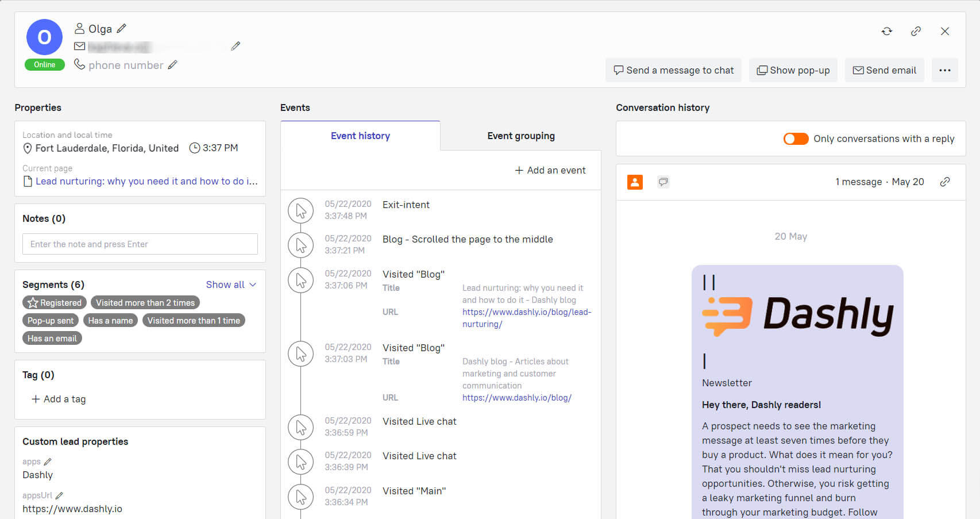Click the location pin icon
Viewport: 980px width, 519px height.
[x=27, y=148]
